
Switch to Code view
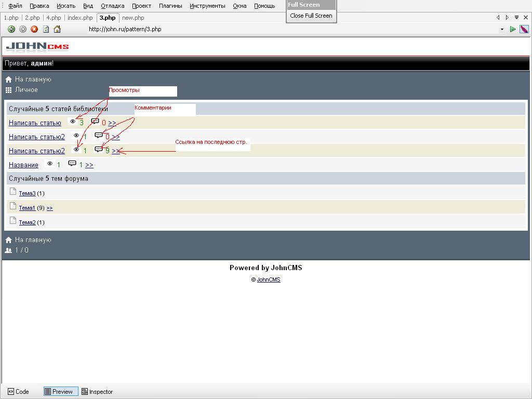click(x=18, y=392)
